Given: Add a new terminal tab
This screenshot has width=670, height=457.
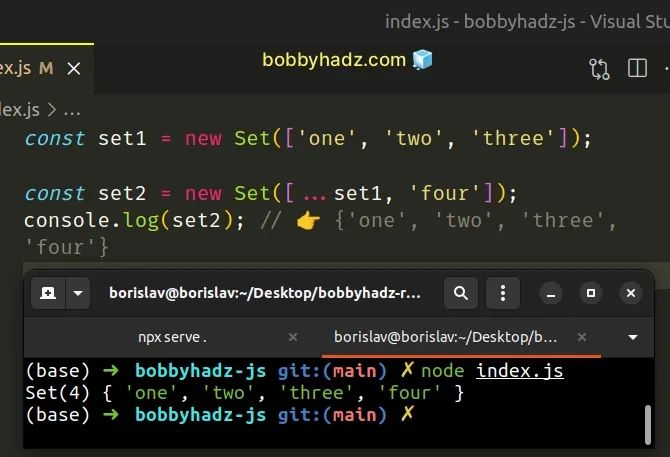Looking at the screenshot, I should [x=48, y=293].
